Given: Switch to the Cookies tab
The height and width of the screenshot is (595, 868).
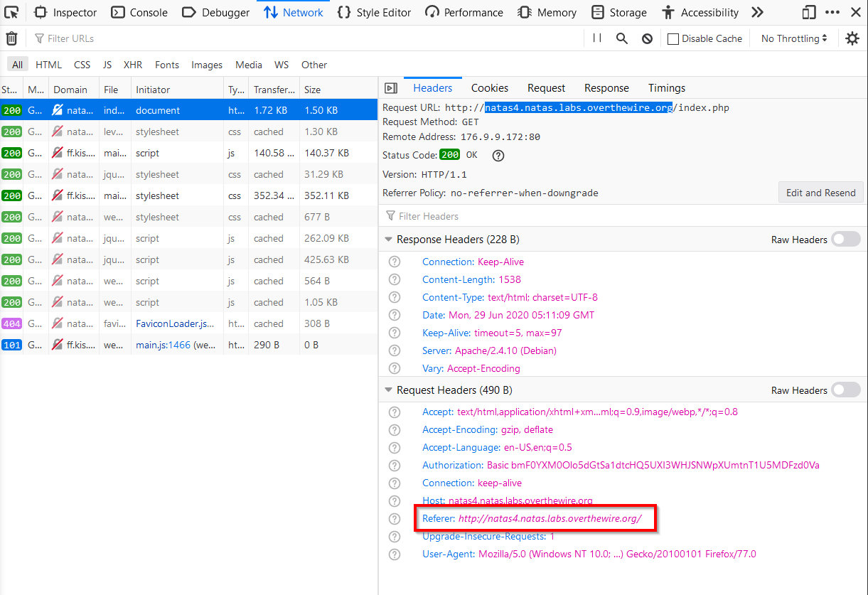Looking at the screenshot, I should [x=489, y=88].
